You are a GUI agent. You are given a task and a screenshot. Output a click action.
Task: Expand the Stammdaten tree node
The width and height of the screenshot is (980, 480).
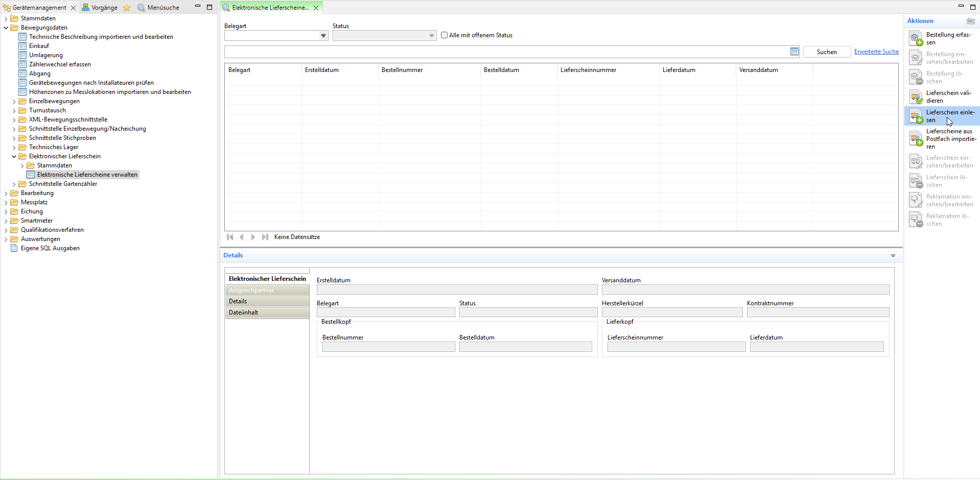tap(6, 18)
